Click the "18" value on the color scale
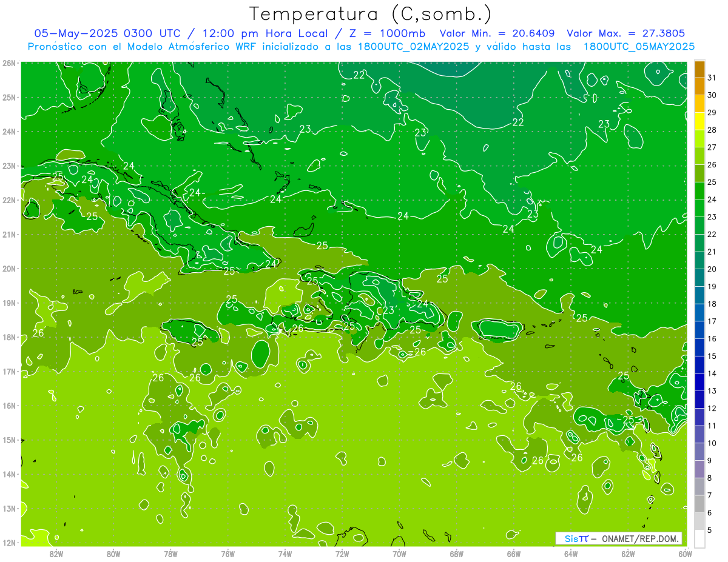This screenshot has width=728, height=562. [x=712, y=304]
